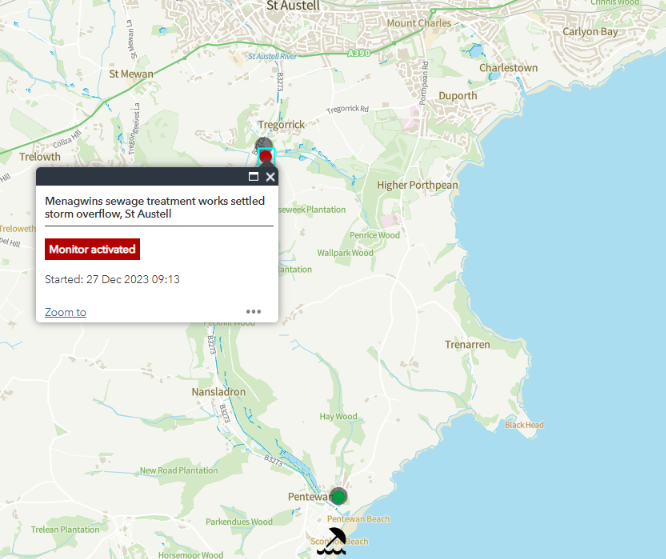This screenshot has width=666, height=559.
Task: Select the black bathing beach umbrella icon
Action: click(332, 541)
